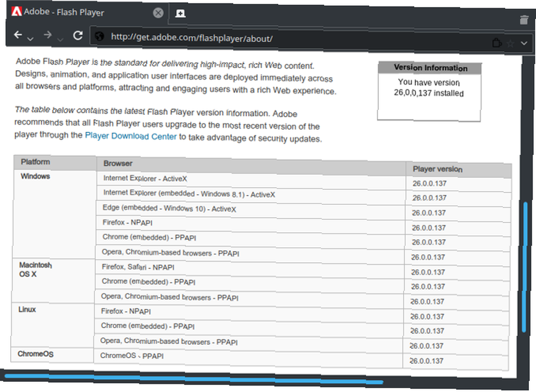The width and height of the screenshot is (536, 392).
Task: Click "Adobe Flash Player is the standard" paragraph
Action: coord(176,77)
